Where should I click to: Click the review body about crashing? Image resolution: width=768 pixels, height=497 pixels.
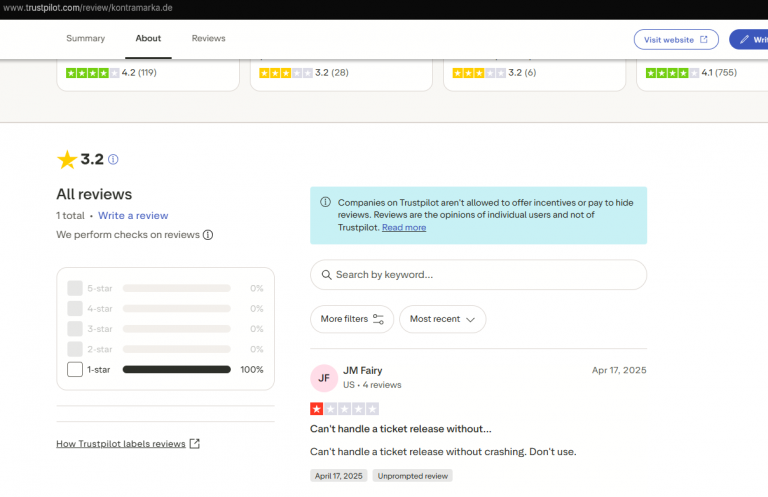coord(443,451)
